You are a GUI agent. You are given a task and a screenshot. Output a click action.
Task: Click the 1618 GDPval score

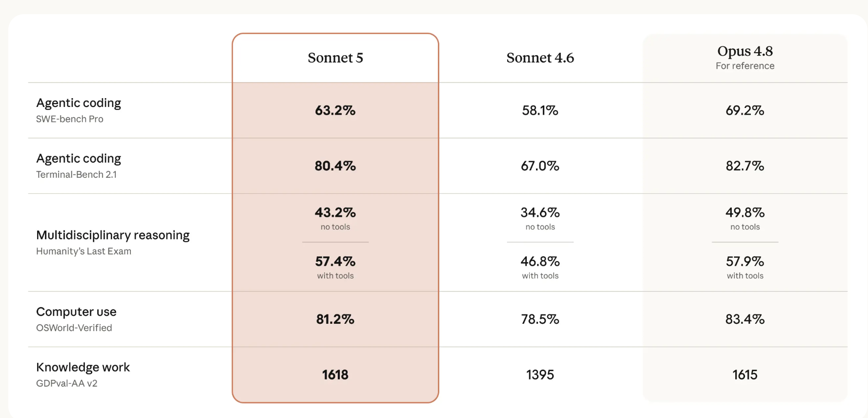tap(335, 375)
